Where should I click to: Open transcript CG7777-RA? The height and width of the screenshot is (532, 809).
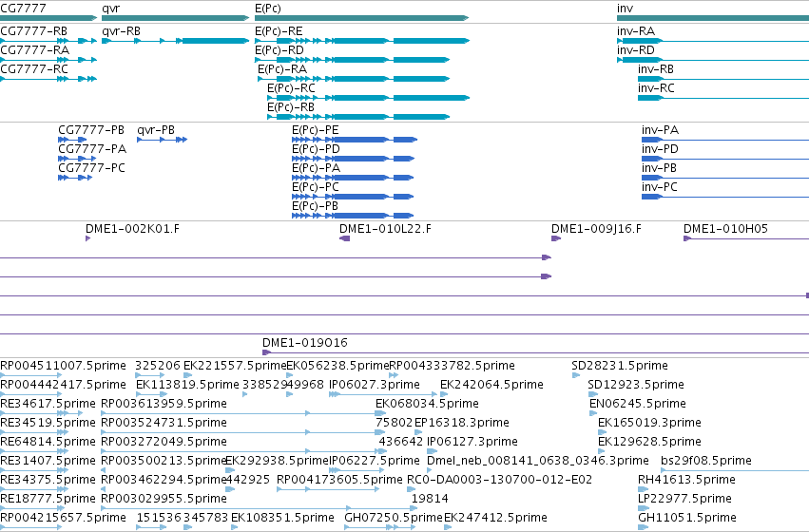(x=34, y=50)
